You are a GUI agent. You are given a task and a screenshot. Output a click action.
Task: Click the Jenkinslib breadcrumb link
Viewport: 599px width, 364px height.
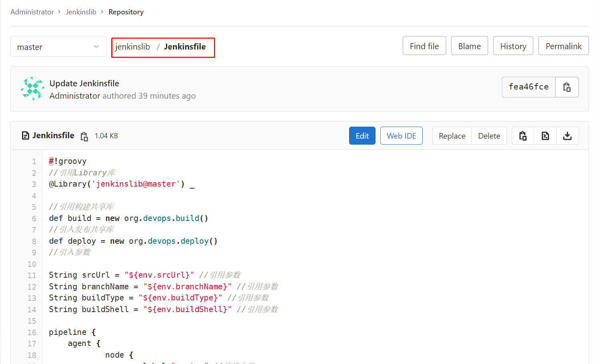point(81,12)
